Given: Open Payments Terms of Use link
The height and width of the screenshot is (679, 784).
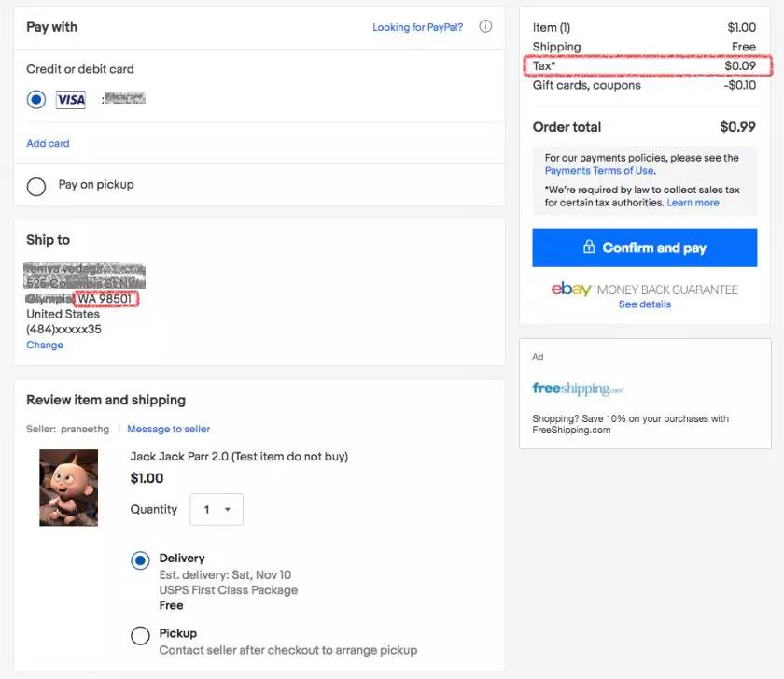Looking at the screenshot, I should point(599,171).
